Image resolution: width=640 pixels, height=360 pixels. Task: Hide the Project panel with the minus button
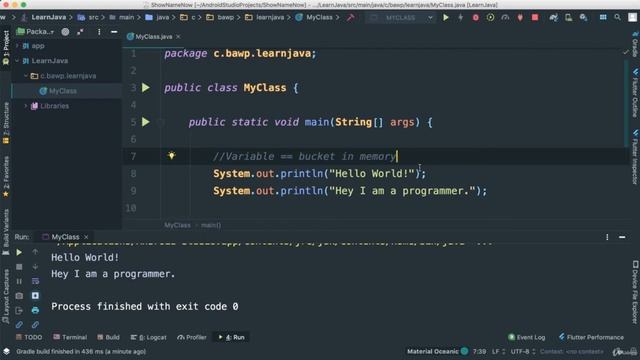114,31
